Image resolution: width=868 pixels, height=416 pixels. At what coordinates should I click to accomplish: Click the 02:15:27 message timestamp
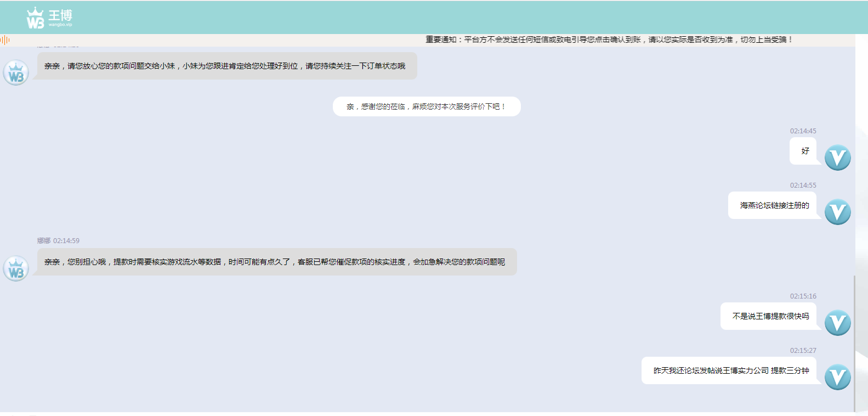coord(803,351)
